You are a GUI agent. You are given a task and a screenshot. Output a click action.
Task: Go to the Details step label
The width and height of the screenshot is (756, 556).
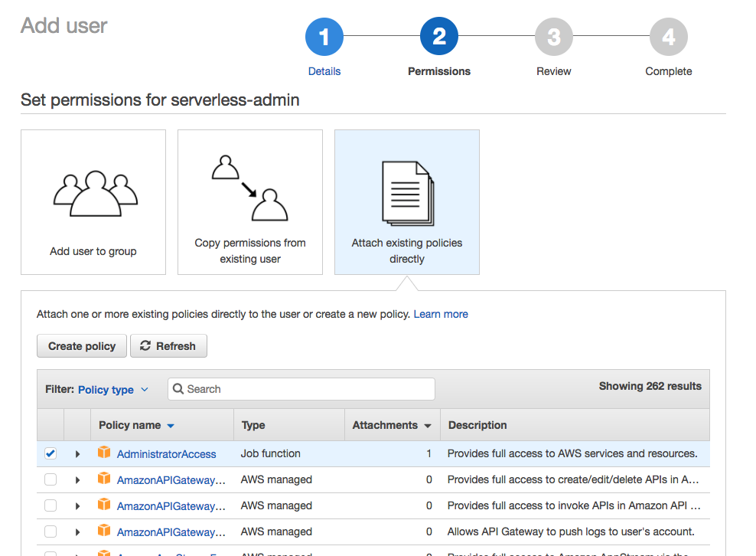[x=324, y=71]
